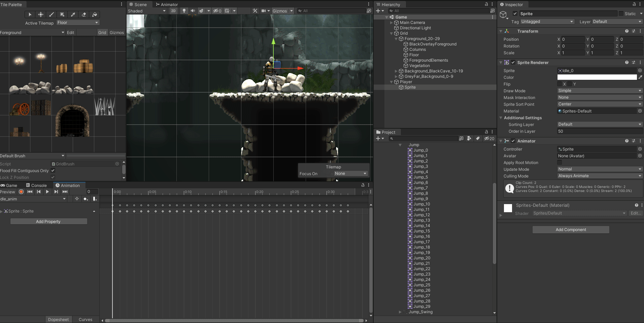Open the Shaded draw mode dropdown
Screen dimensions: 644x323
click(x=147, y=11)
